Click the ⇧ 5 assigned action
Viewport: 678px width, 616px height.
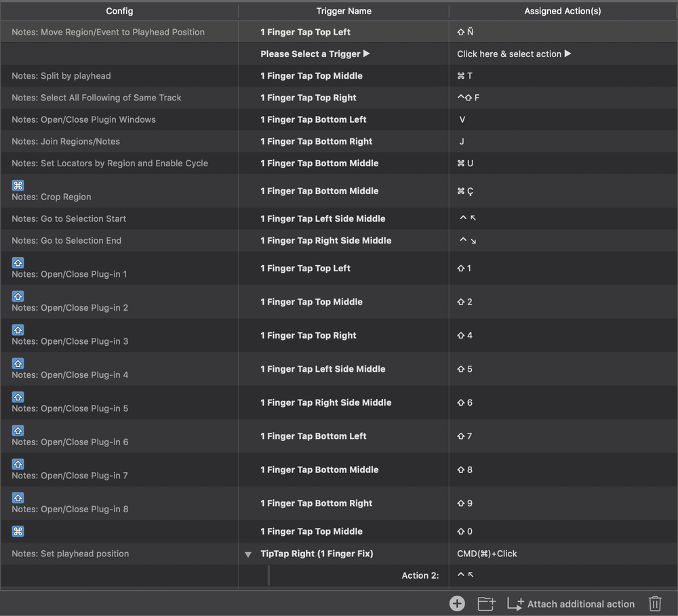[465, 369]
